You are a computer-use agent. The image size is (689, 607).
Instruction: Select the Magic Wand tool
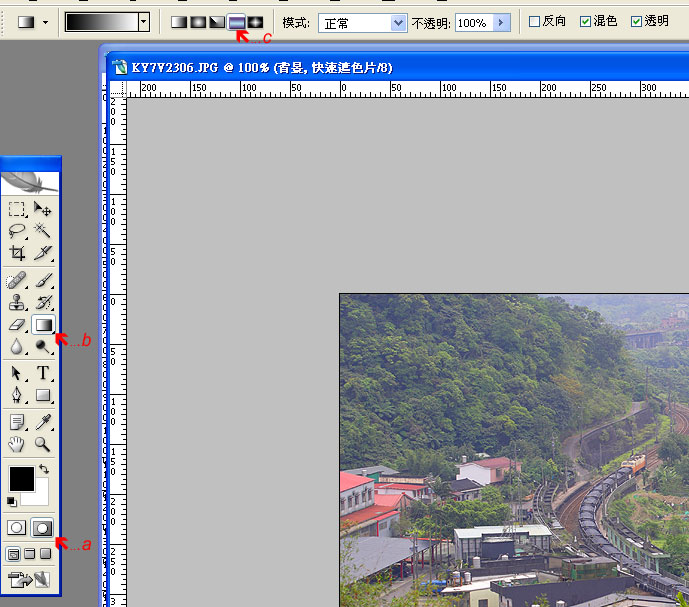pos(43,230)
